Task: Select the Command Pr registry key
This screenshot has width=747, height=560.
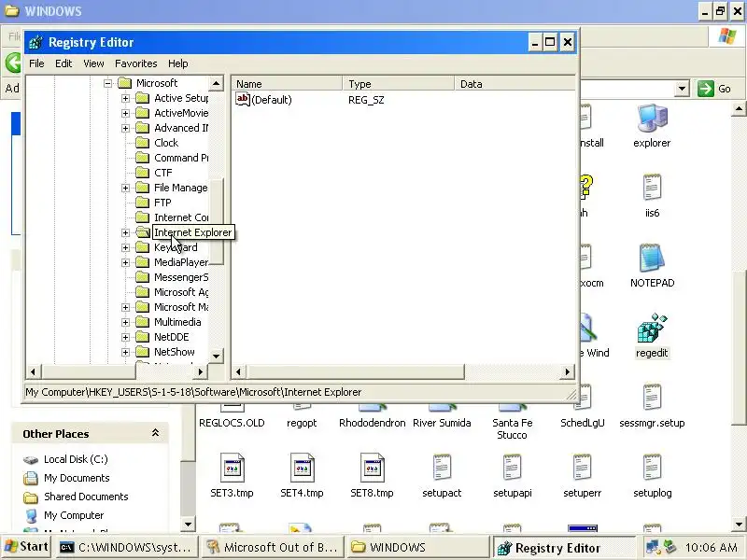Action: [x=181, y=158]
